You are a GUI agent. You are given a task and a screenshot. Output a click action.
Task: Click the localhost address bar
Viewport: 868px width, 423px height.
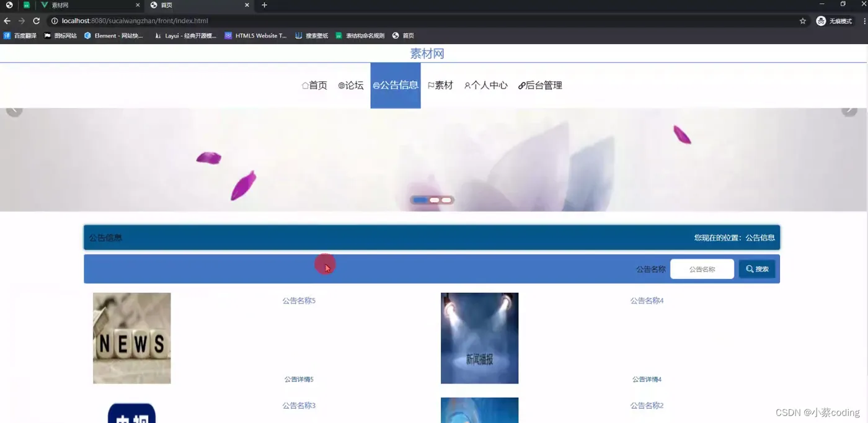(x=422, y=21)
